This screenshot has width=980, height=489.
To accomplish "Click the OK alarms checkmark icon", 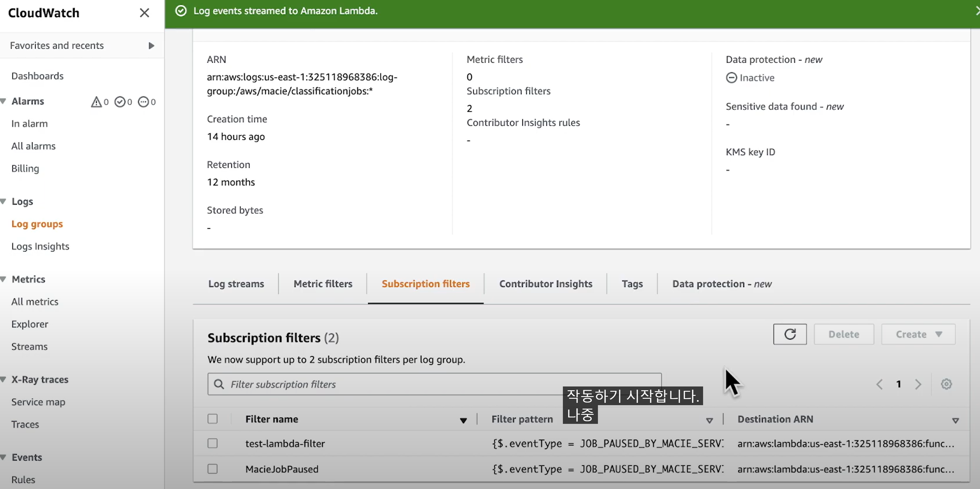I will tap(120, 102).
